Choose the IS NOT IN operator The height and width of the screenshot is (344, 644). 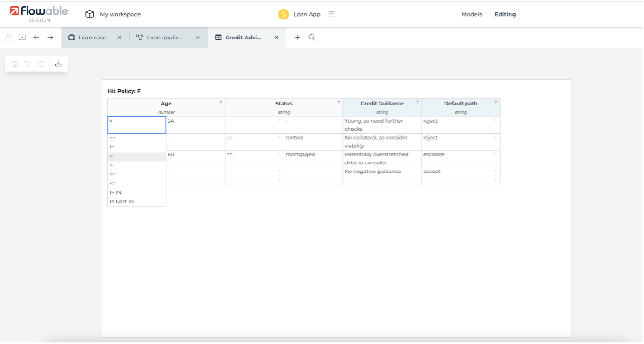click(122, 201)
